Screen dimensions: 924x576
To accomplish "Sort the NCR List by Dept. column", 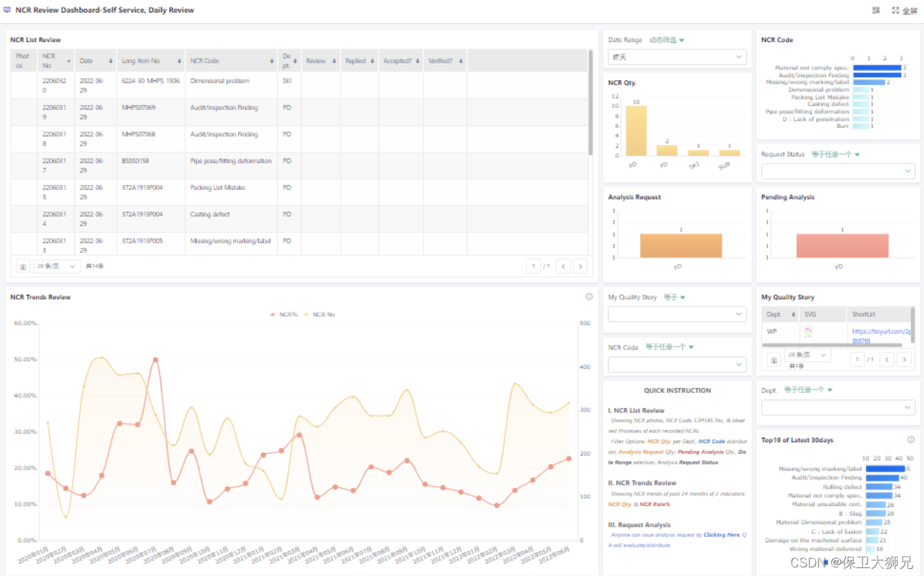I will pos(295,61).
